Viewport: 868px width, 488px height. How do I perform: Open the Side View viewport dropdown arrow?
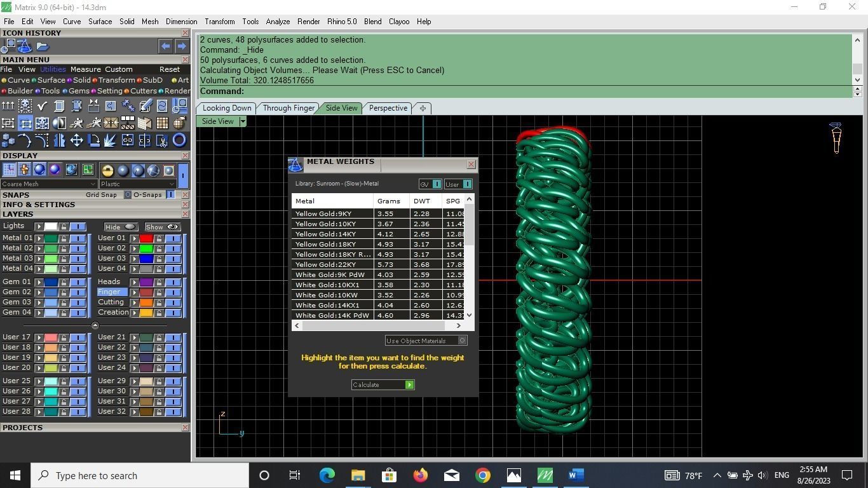[x=242, y=121]
